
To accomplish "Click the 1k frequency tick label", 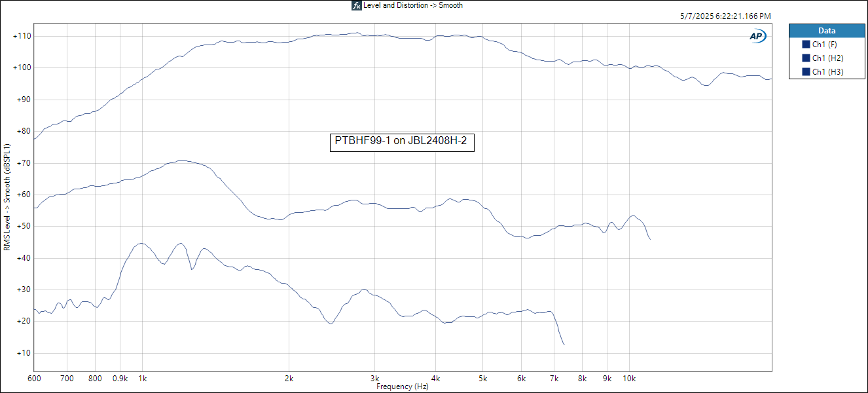I will pyautogui.click(x=143, y=379).
